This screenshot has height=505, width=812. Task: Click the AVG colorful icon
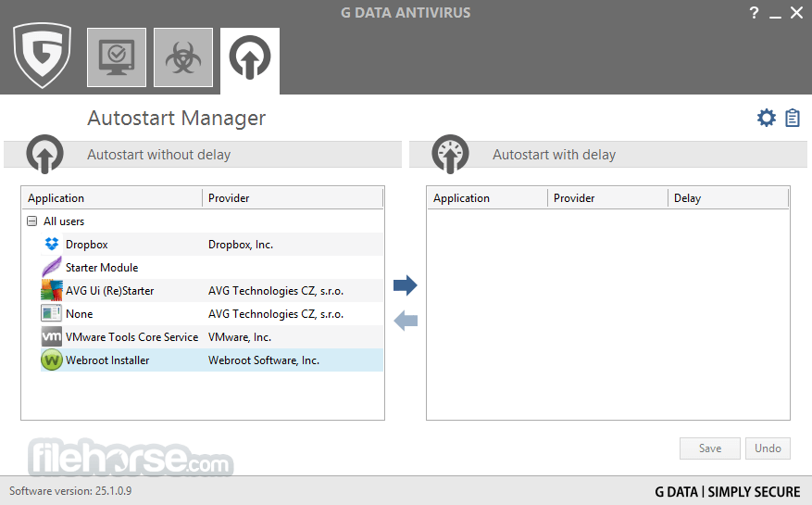tap(52, 290)
